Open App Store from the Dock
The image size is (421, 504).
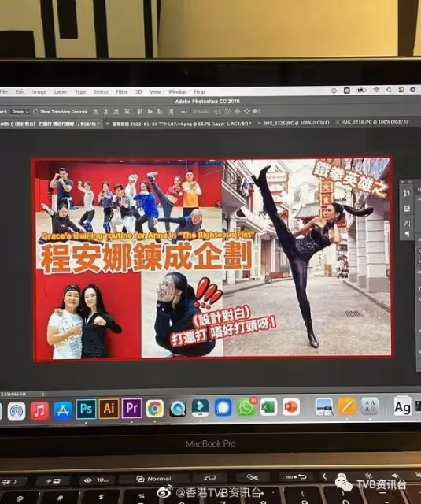[63, 409]
